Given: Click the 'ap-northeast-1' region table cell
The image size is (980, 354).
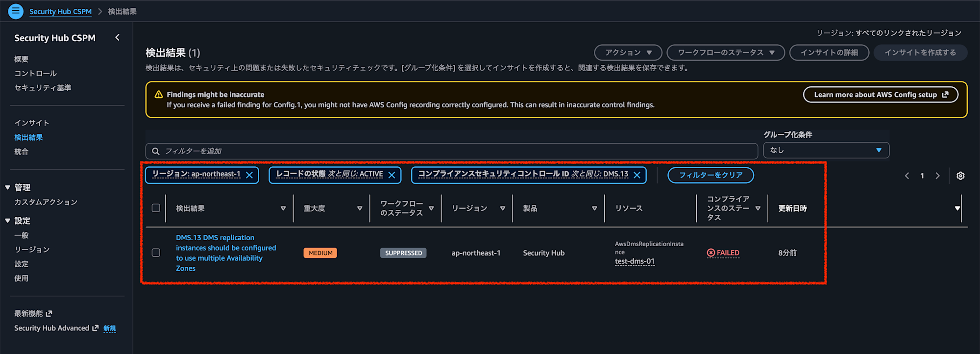Looking at the screenshot, I should pos(476,253).
